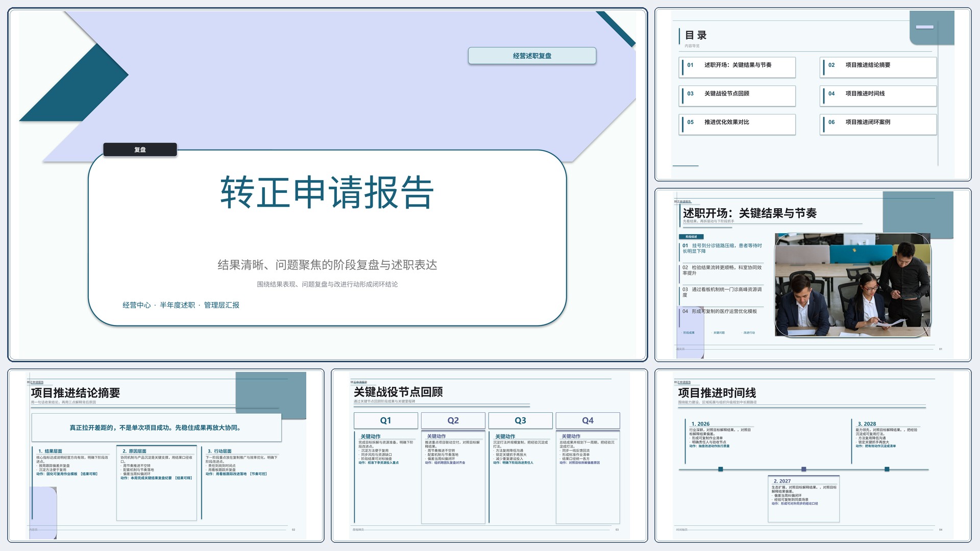Viewport: 980px width, 551px height.
Task: Select contents entry 05 推进优化效果对比
Action: tap(737, 124)
